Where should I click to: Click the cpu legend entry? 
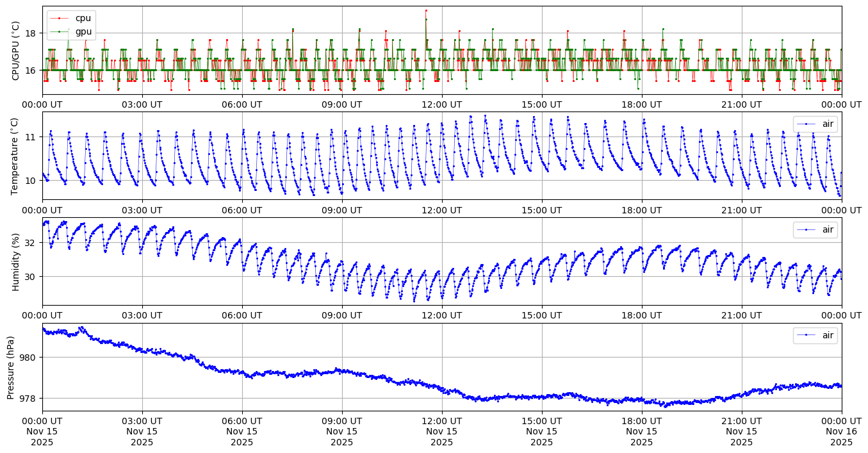[x=83, y=18]
